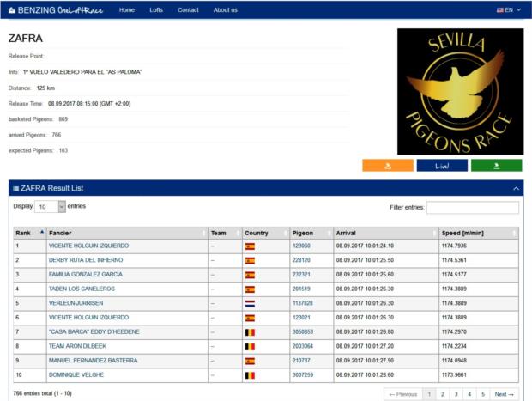Open fancier DERBY RUTA DEL INFIERNO
Image resolution: width=532 pixels, height=401 pixels.
click(x=87, y=260)
